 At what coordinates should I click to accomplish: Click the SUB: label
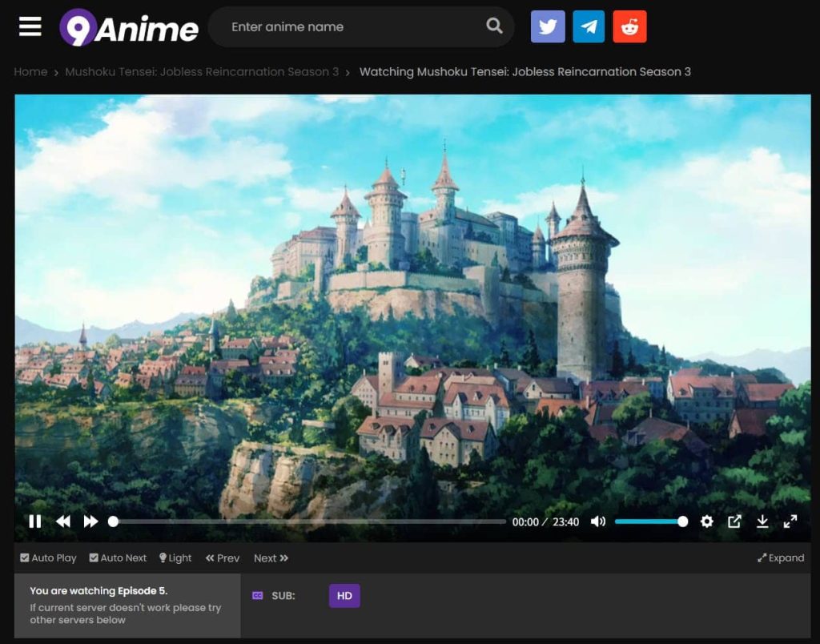[283, 596]
